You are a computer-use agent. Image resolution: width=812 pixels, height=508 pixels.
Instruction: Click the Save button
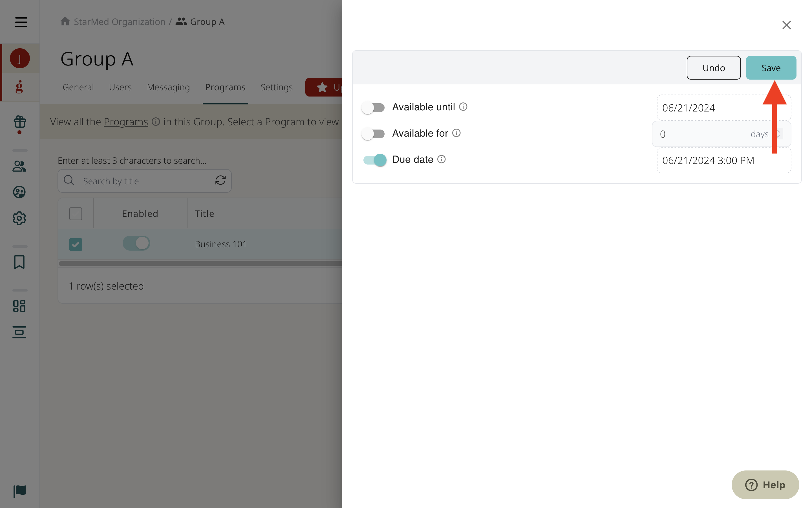coord(771,67)
